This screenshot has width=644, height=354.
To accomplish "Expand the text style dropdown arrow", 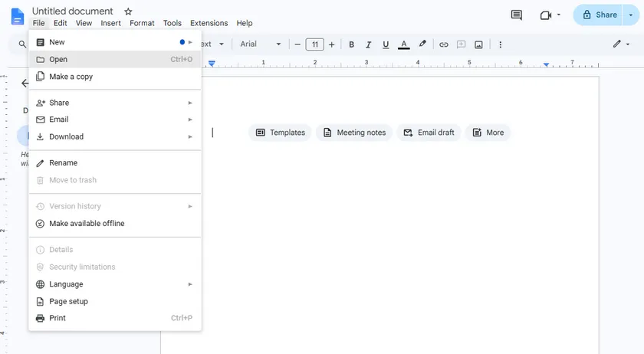I will pos(222,44).
